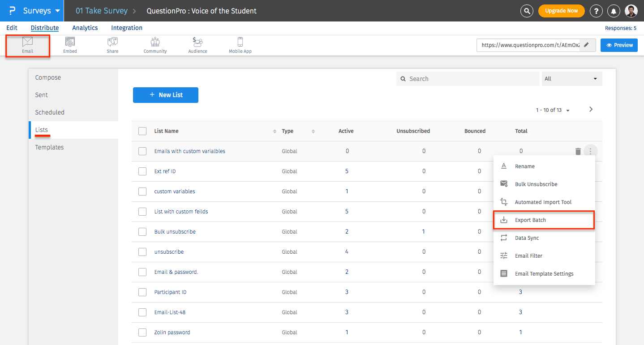Screen dimensions: 644x345
Task: Check the Bulk unsubscribe list checkbox
Action: [142, 232]
